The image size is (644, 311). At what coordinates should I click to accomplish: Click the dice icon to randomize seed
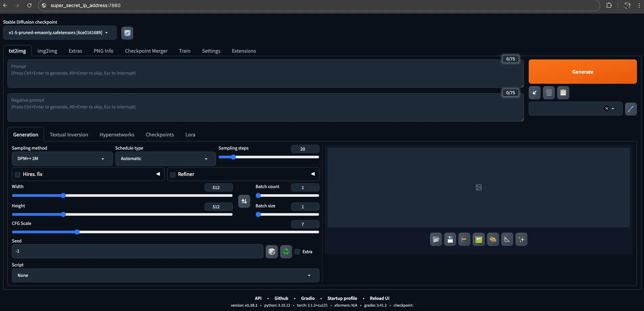[271, 252]
